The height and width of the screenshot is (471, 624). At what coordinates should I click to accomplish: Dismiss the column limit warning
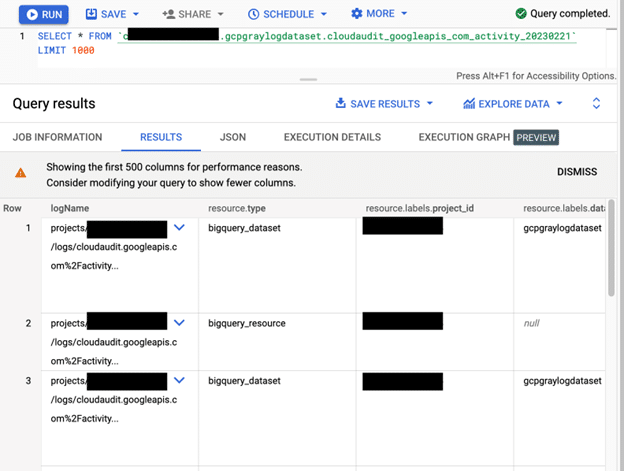coord(576,172)
